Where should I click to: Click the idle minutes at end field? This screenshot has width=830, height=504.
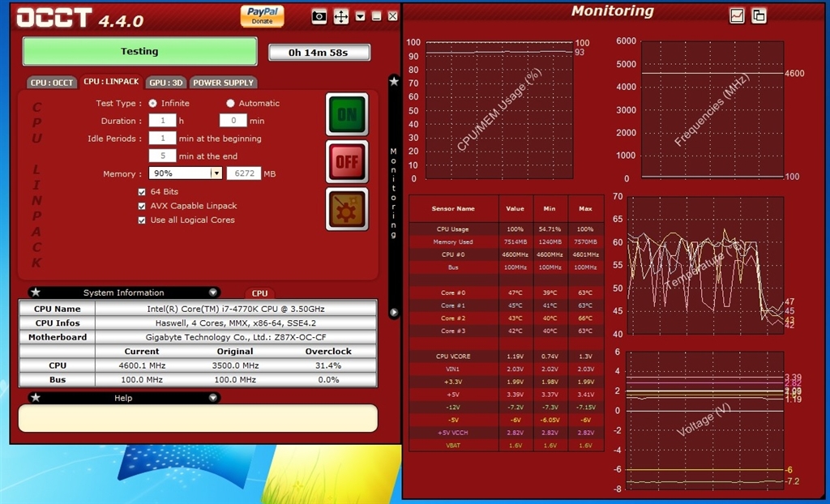pos(162,156)
